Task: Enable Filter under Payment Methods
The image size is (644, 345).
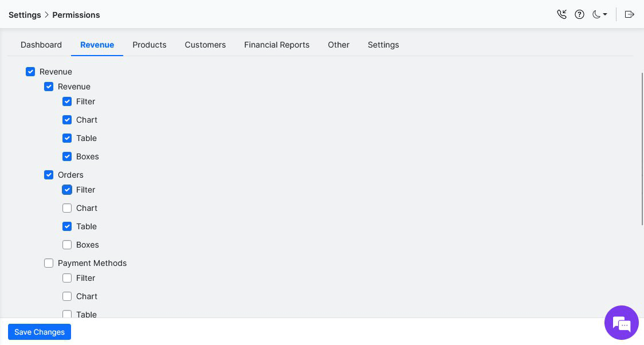Action: [x=67, y=278]
